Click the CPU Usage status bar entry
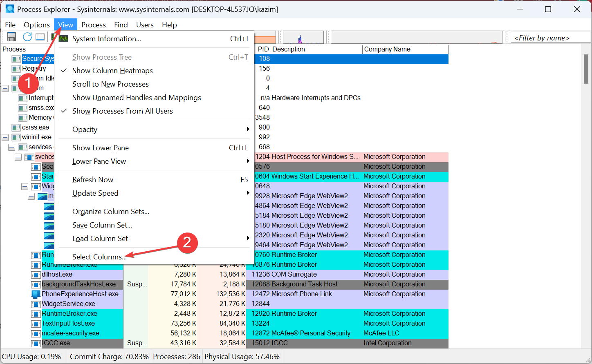The height and width of the screenshot is (364, 592). click(31, 357)
